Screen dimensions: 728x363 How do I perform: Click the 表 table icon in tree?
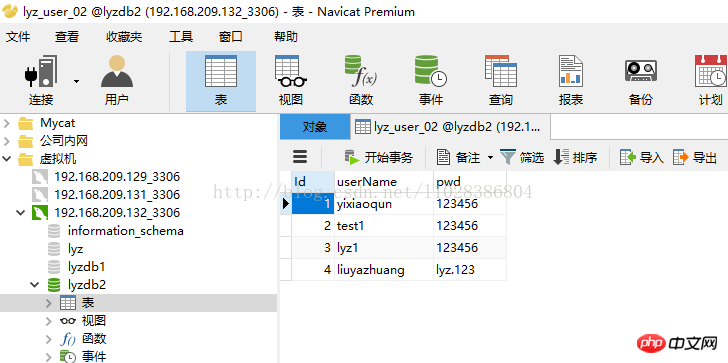(68, 303)
